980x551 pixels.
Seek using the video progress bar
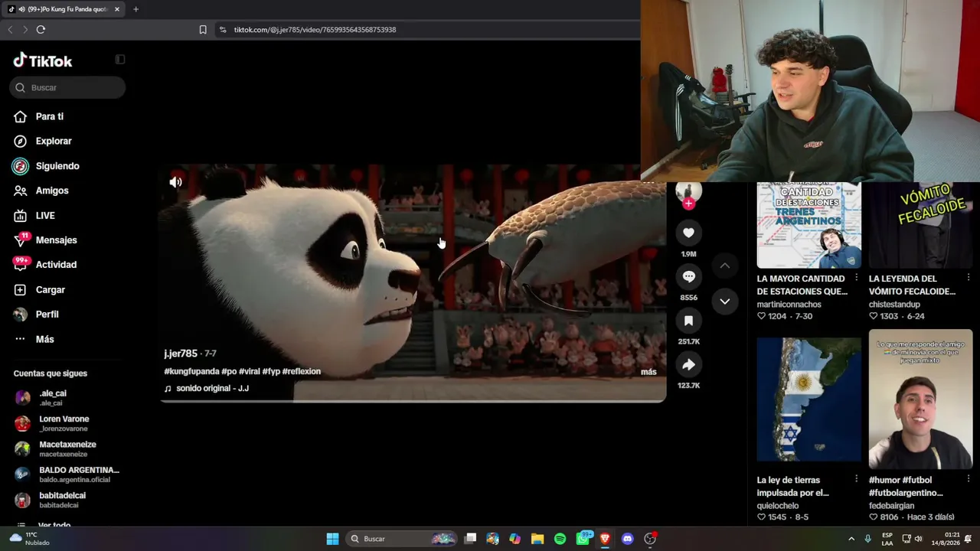[413, 400]
